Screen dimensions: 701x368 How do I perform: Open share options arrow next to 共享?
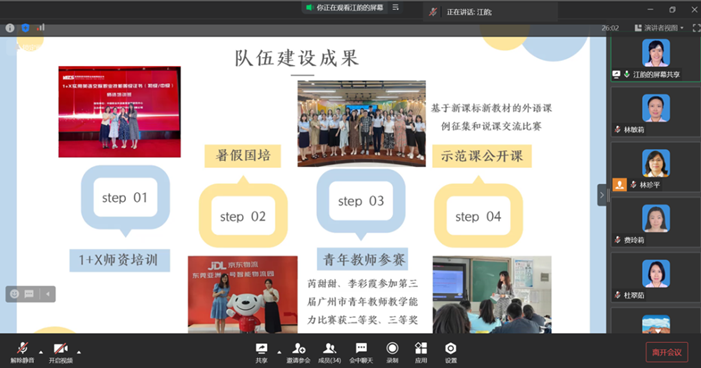(279, 352)
